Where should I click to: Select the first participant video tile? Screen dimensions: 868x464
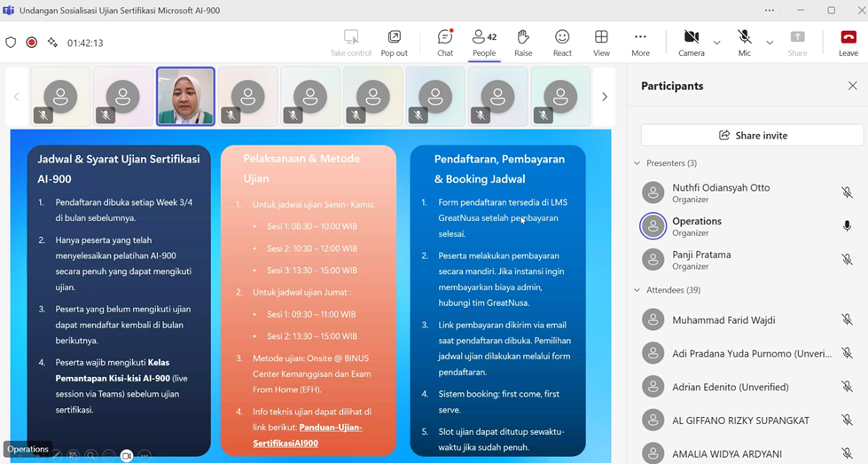click(60, 97)
